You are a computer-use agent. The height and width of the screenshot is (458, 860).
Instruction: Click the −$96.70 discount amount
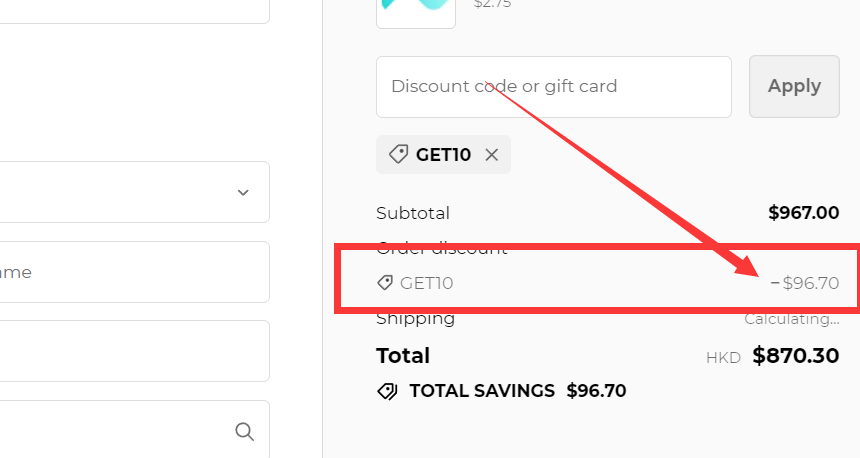pyautogui.click(x=805, y=283)
